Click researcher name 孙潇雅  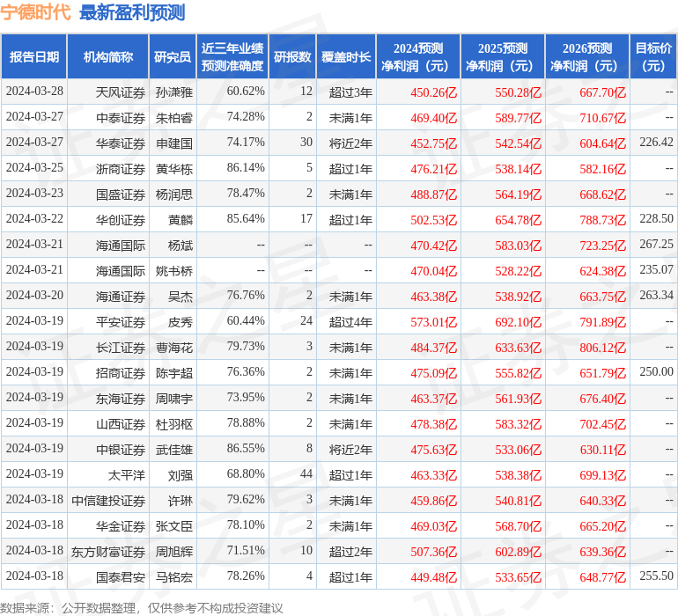[173, 92]
